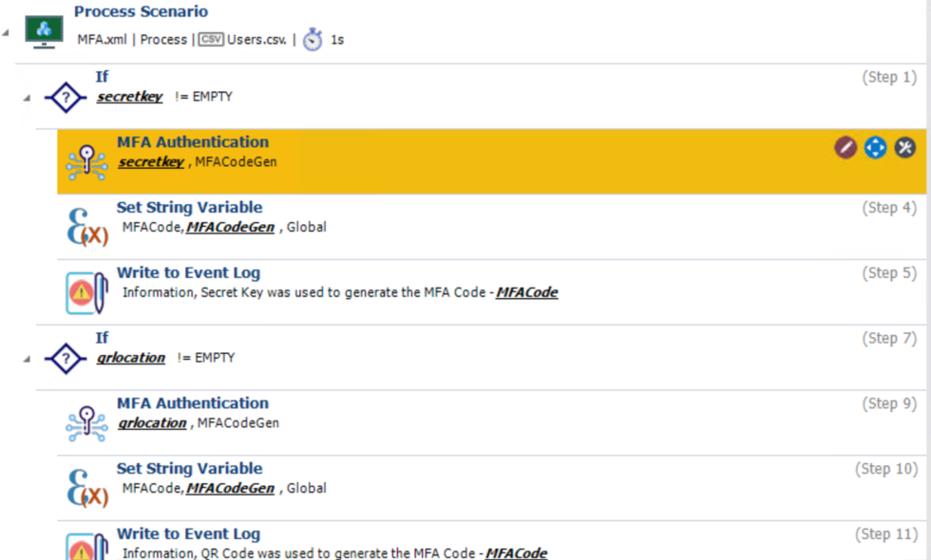Open the wrench tools icon on highlighted step

click(x=905, y=147)
